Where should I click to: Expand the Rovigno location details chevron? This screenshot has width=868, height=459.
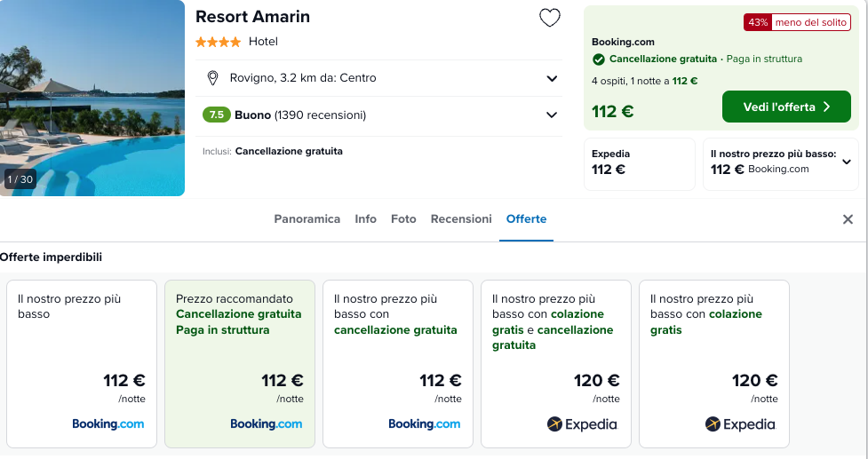(x=552, y=78)
